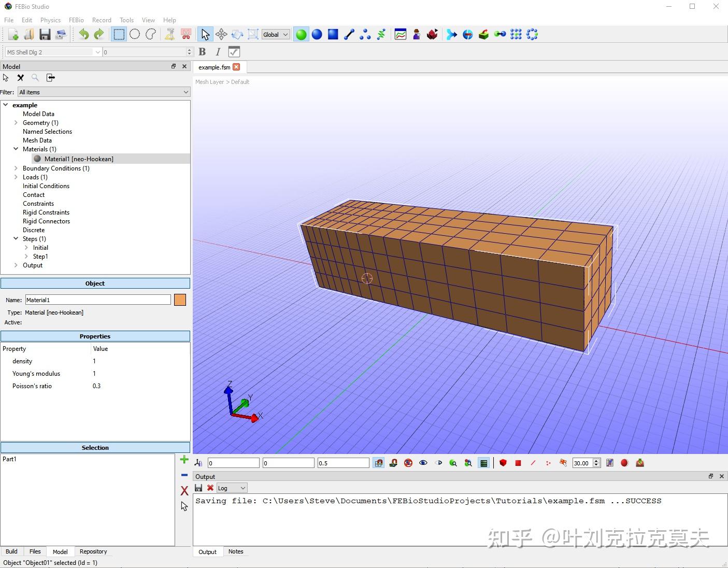728x568 pixels.
Task: Switch to the Notes tab in output panel
Action: [236, 551]
